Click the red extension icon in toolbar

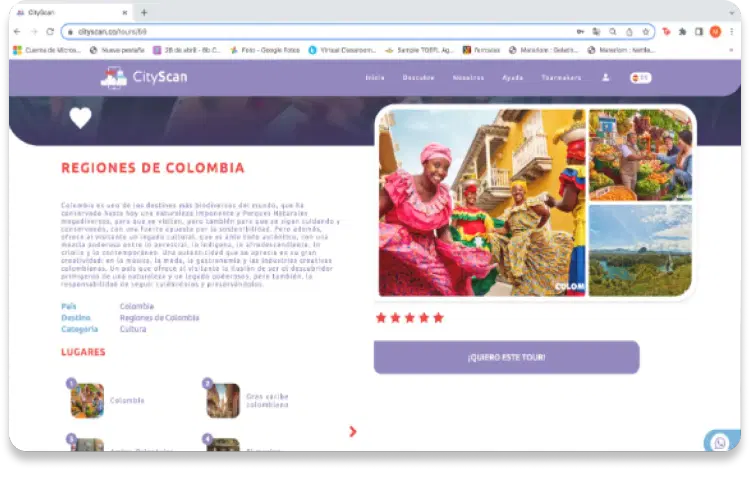(x=666, y=32)
